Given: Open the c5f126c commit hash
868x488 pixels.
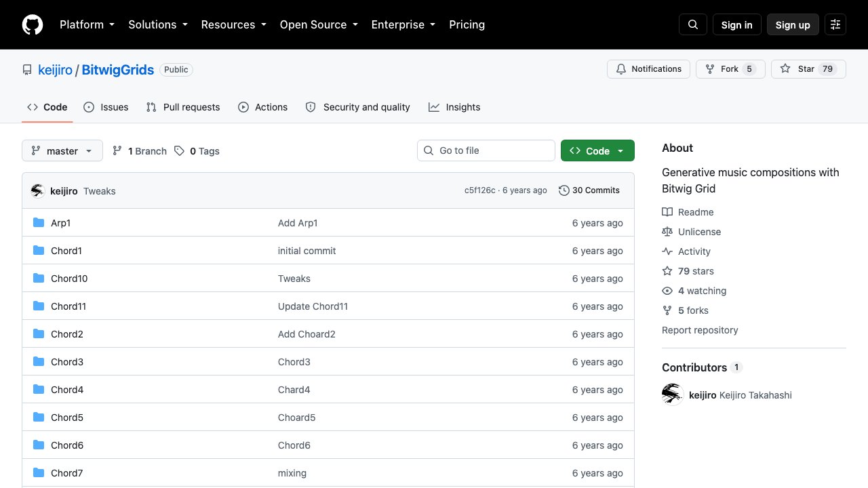Looking at the screenshot, I should tap(480, 190).
